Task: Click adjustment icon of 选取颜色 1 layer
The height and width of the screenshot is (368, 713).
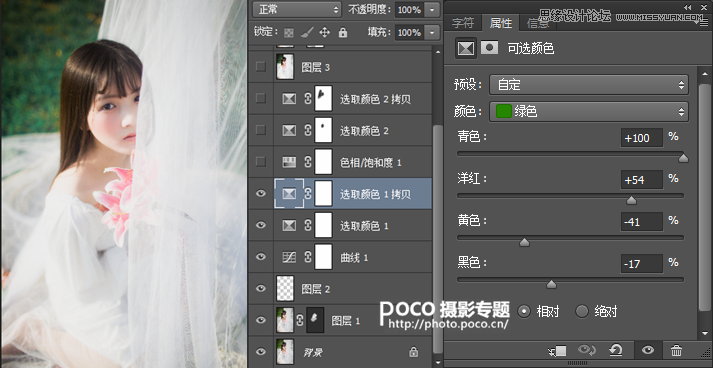Action: (289, 226)
